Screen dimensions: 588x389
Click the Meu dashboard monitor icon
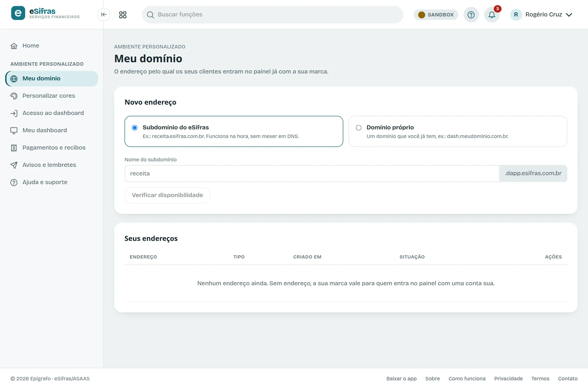coord(14,131)
